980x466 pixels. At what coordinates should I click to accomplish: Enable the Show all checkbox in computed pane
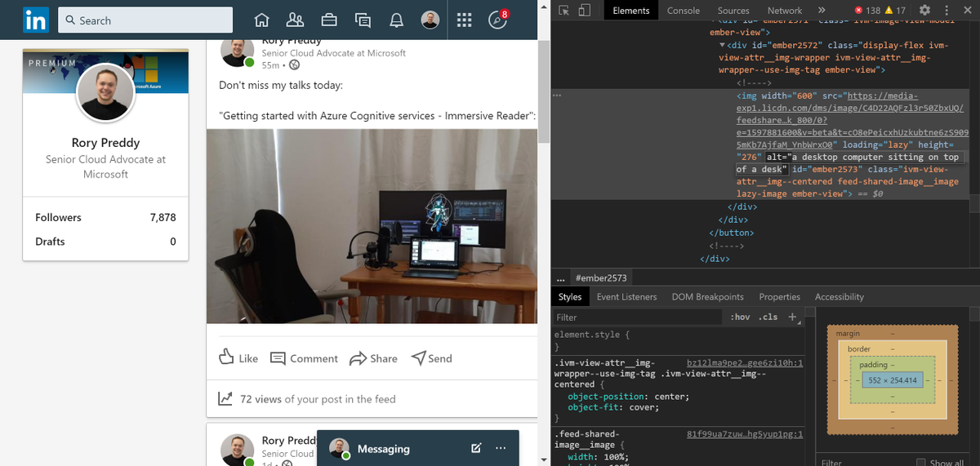[921, 463]
